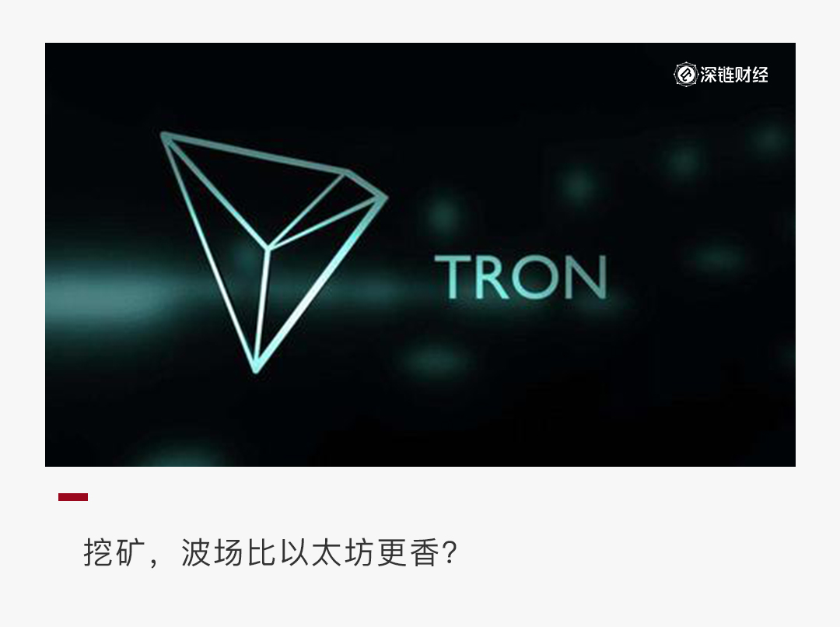Viewport: 840px width, 627px height.
Task: Click the TRON triangular diamond logo
Action: (x=274, y=252)
